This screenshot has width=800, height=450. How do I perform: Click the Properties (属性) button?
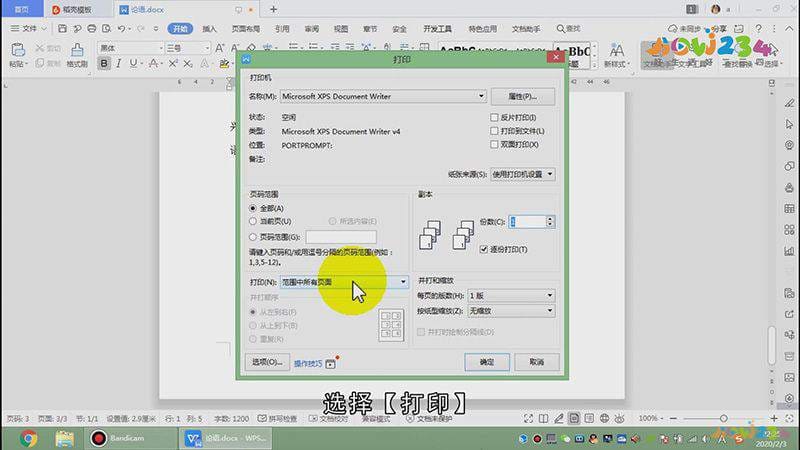[x=522, y=96]
